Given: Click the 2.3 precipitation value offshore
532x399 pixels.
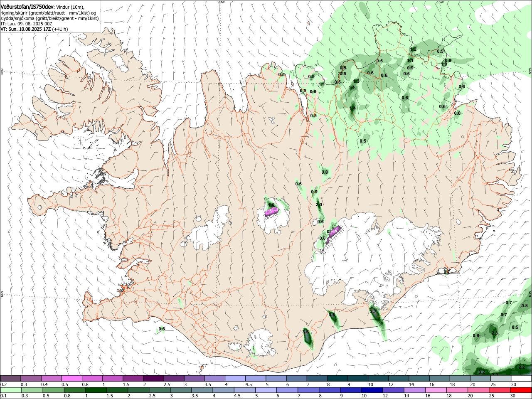Looking at the screenshot, I should [x=495, y=333].
